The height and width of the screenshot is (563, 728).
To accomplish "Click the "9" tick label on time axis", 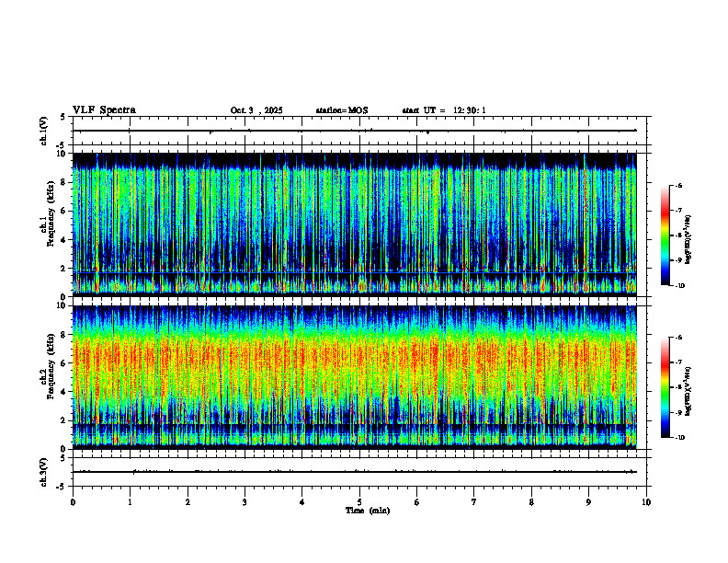I will [588, 502].
